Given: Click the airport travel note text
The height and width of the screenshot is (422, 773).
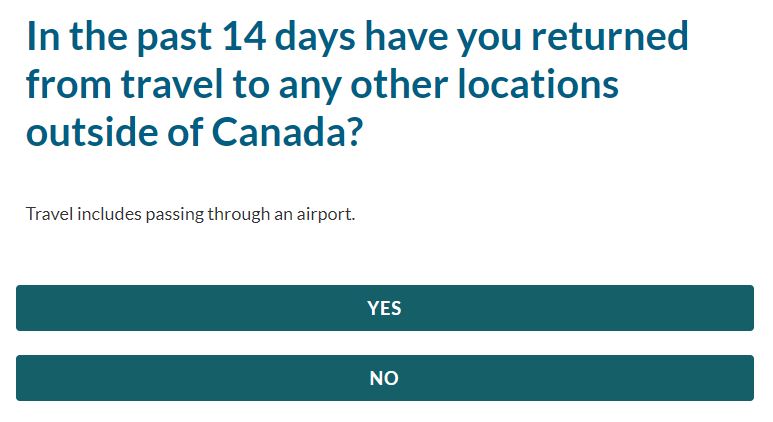Looking at the screenshot, I should click(x=190, y=215).
